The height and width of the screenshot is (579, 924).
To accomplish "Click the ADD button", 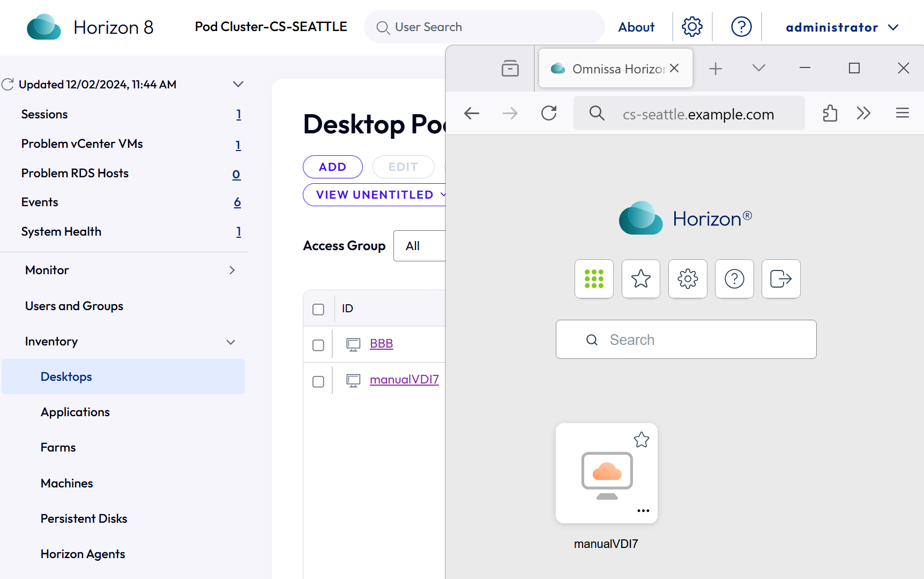I will [333, 167].
